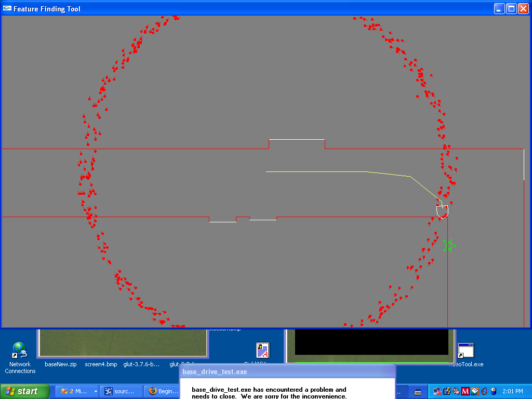
Task: Click the red M tray icon
Action: pyautogui.click(x=465, y=391)
